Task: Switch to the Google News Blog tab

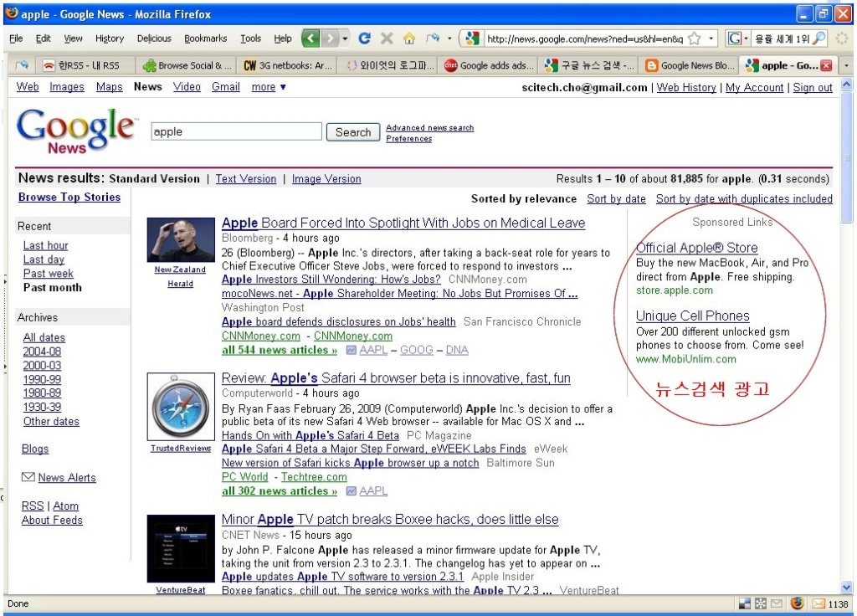Action: (x=690, y=65)
